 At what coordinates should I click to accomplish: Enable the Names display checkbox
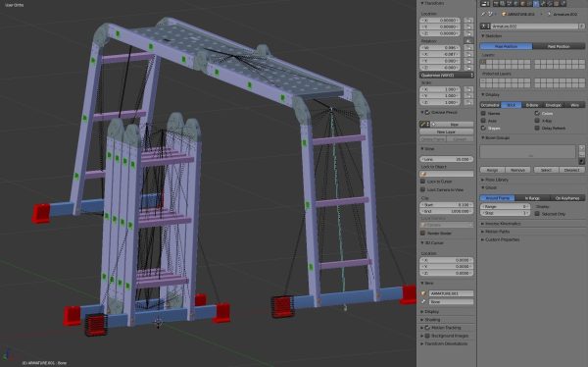pyautogui.click(x=483, y=113)
